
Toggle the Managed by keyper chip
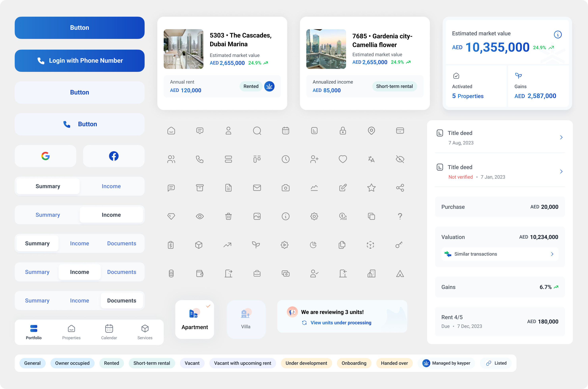pos(446,363)
